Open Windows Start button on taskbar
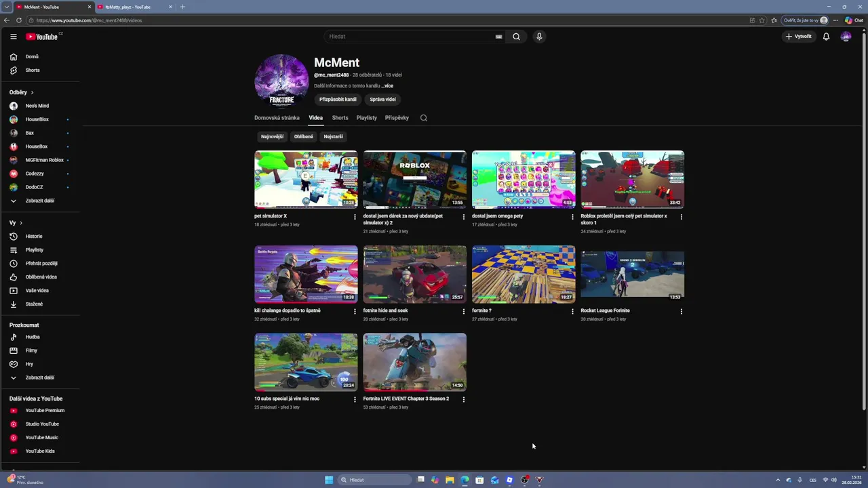Screen dimensions: 868x488 329,480
